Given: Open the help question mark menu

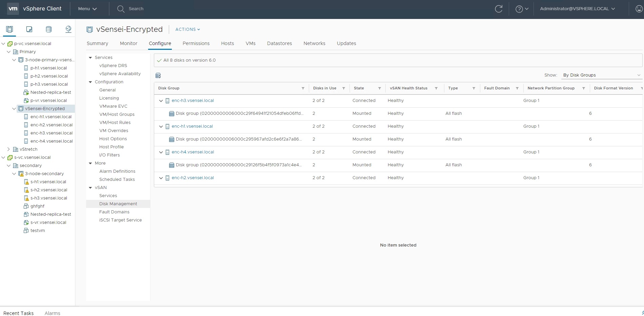Looking at the screenshot, I should coord(522,9).
